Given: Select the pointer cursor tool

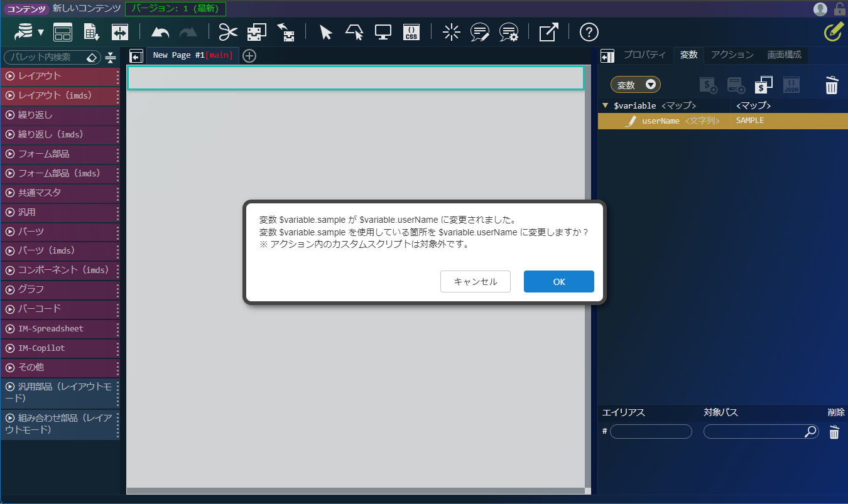Looking at the screenshot, I should (x=325, y=33).
